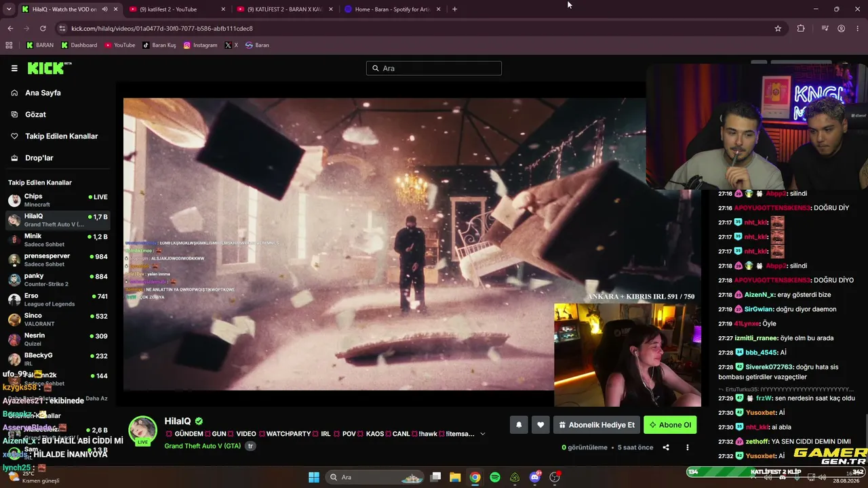This screenshot has height=488, width=868.
Task: Open the Windows Start menu
Action: 314,477
